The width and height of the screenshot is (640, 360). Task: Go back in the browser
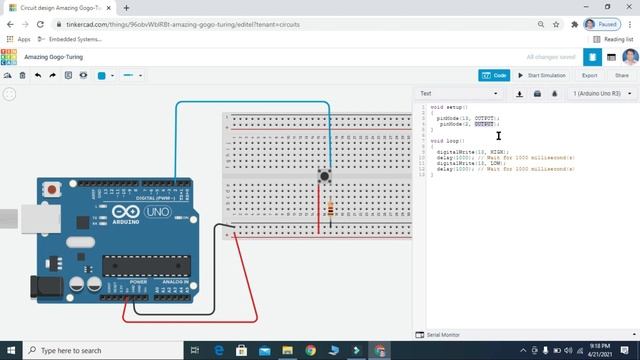(10, 24)
